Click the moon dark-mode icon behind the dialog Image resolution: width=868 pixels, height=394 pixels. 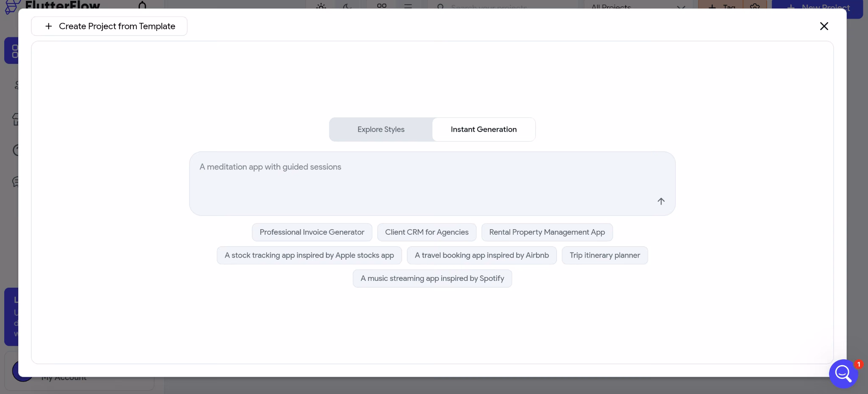coord(347,6)
